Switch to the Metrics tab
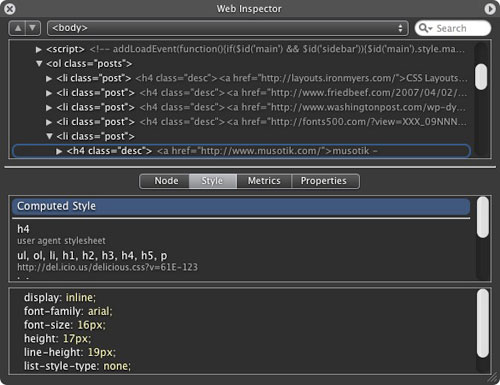 point(264,181)
